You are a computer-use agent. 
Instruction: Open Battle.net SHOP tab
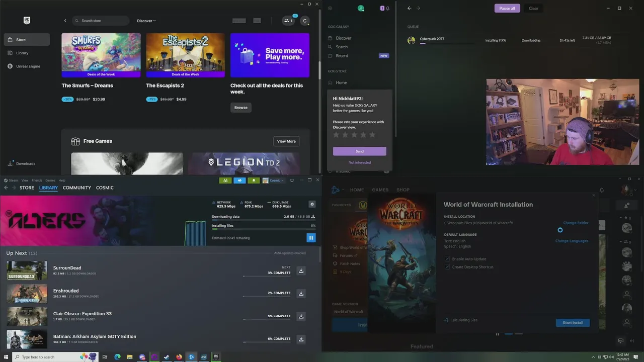403,190
